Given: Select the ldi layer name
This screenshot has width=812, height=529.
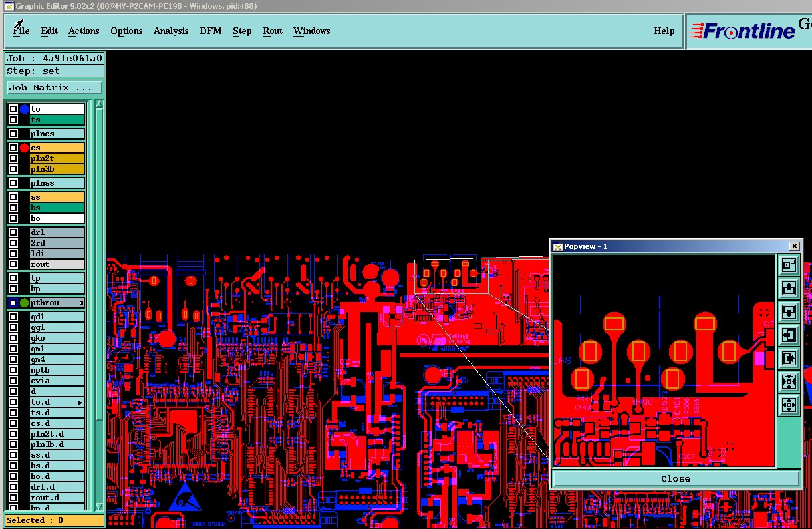Looking at the screenshot, I should [57, 254].
